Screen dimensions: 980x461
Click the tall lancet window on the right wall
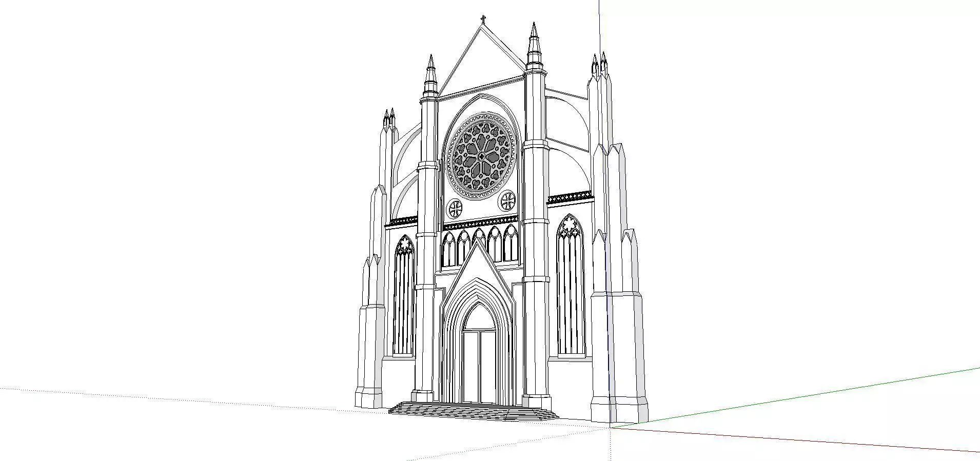pos(570,285)
